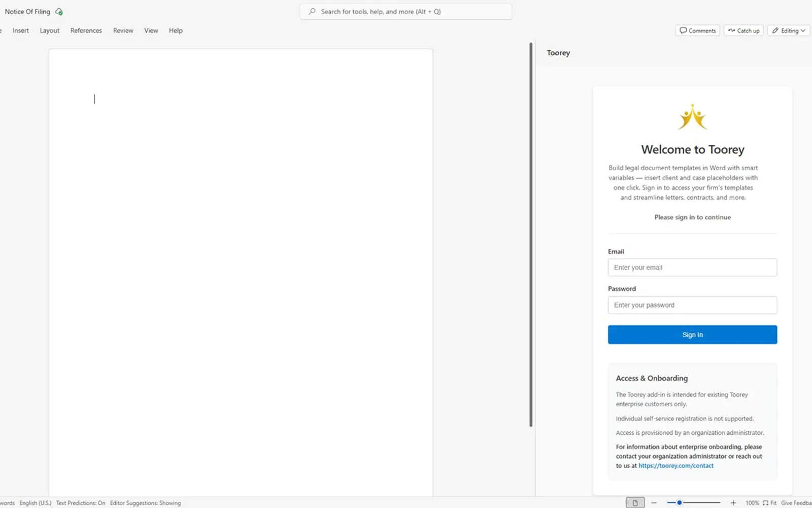Viewport: 812px width, 508px height.
Task: Click the Fit to page button
Action: (x=769, y=502)
